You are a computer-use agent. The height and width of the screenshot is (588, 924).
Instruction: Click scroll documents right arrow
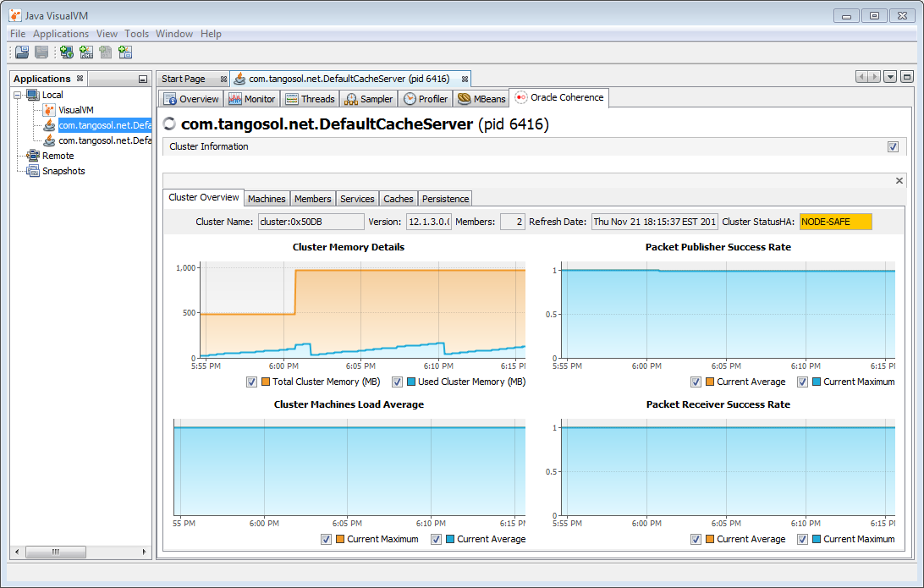(875, 77)
